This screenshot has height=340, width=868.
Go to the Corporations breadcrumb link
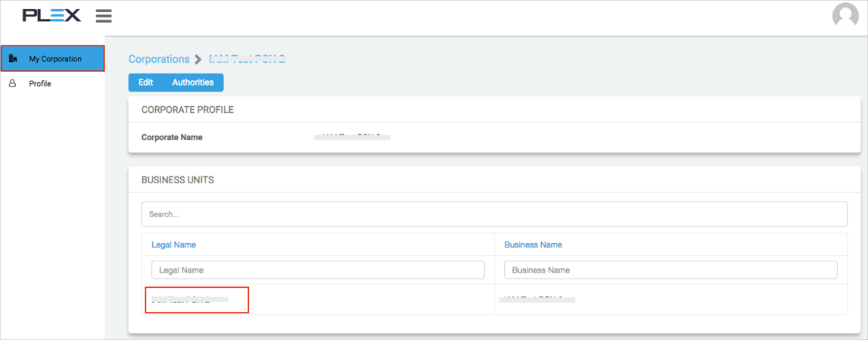pos(159,59)
